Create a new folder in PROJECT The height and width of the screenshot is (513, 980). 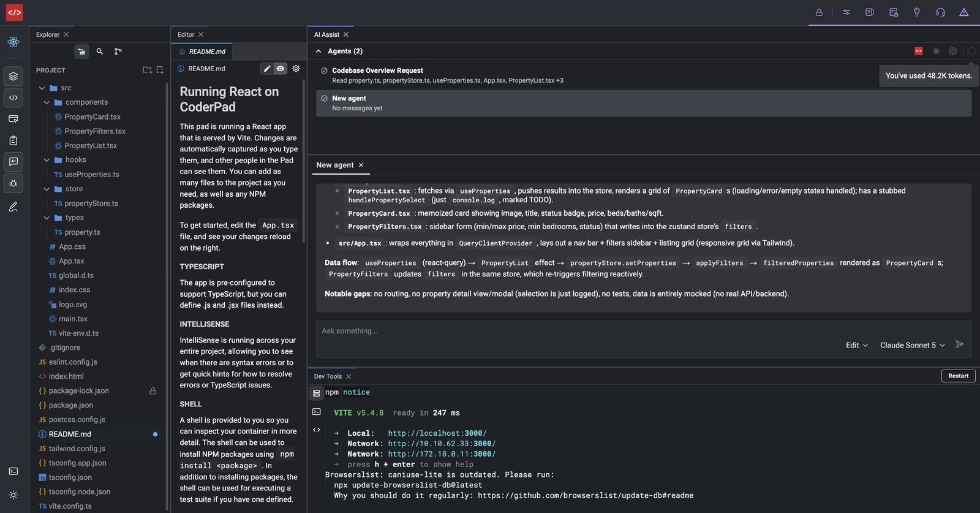pos(147,70)
